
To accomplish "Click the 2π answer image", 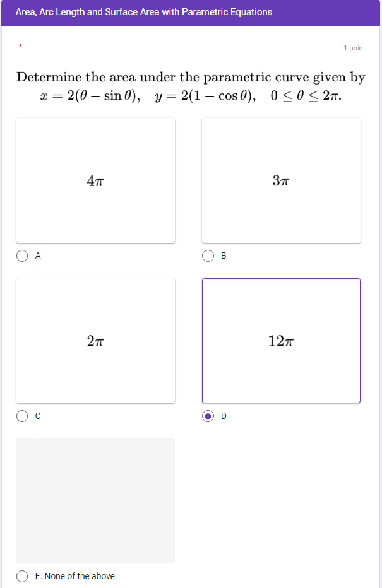I will 95,341.
